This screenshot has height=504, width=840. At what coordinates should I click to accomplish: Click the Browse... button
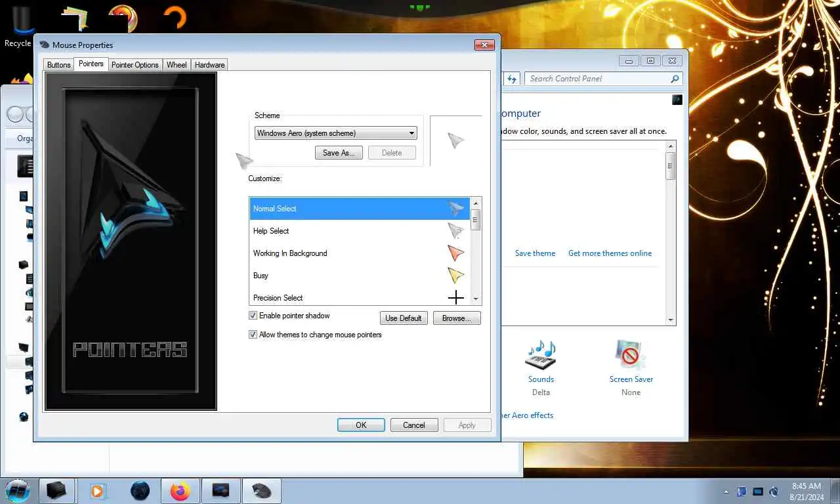coord(457,318)
